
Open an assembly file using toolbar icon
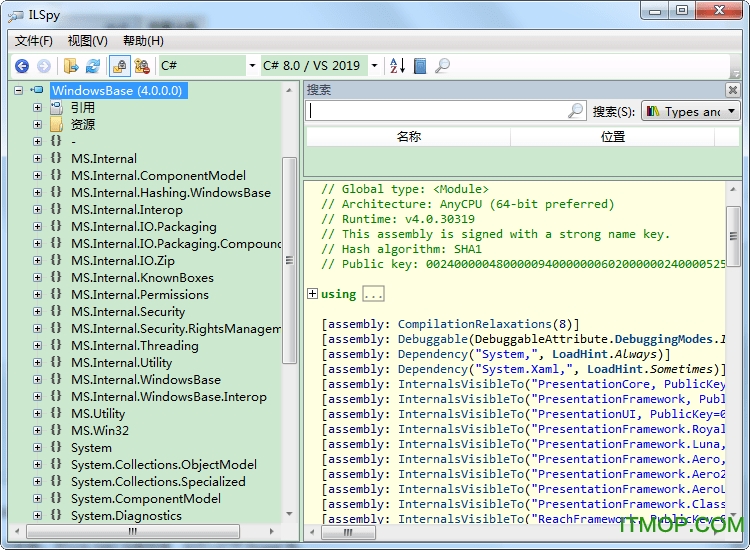tap(71, 66)
